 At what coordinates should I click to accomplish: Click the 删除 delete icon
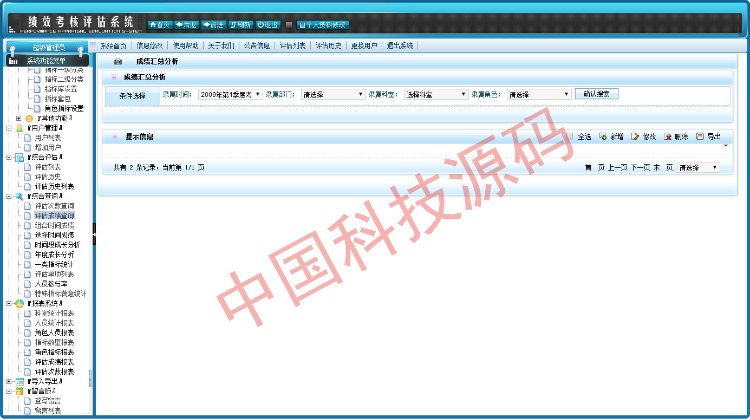(x=668, y=137)
